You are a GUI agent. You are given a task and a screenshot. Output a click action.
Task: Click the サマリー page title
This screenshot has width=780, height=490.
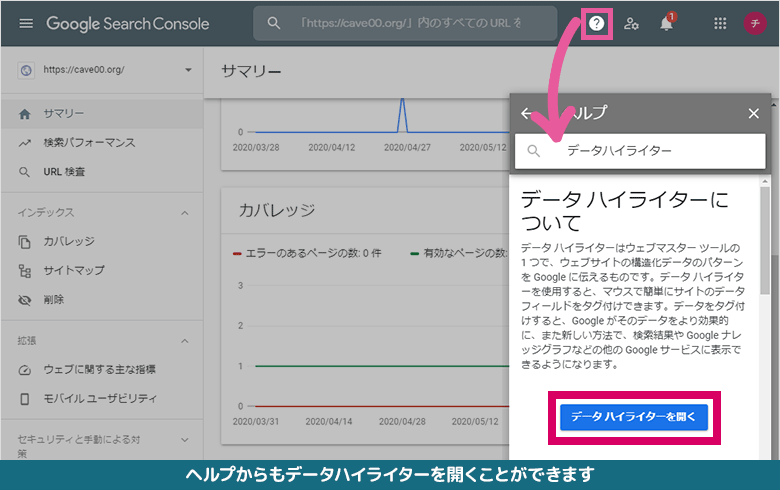click(251, 72)
